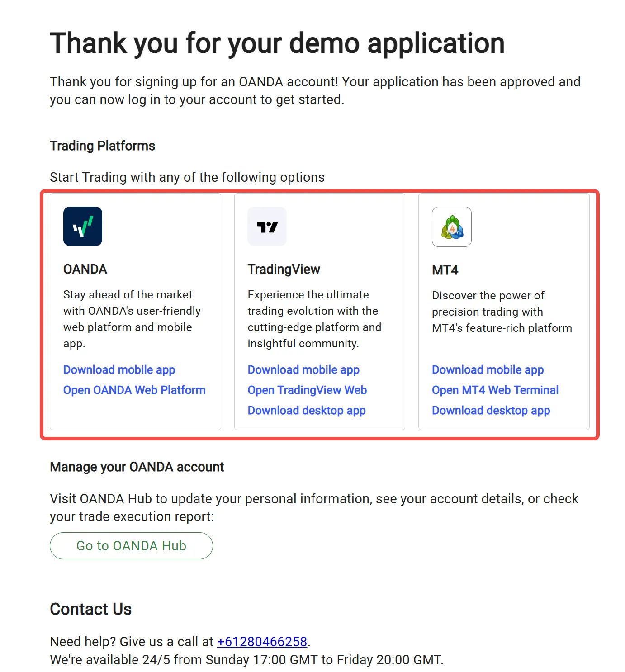Click the Manage your OANDA account heading
625x672 pixels.
(137, 467)
